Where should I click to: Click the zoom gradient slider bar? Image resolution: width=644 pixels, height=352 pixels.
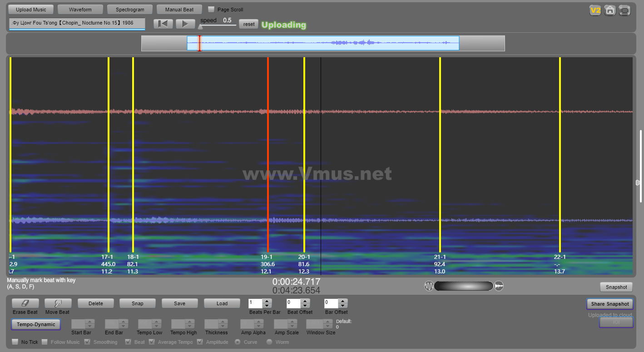click(463, 286)
